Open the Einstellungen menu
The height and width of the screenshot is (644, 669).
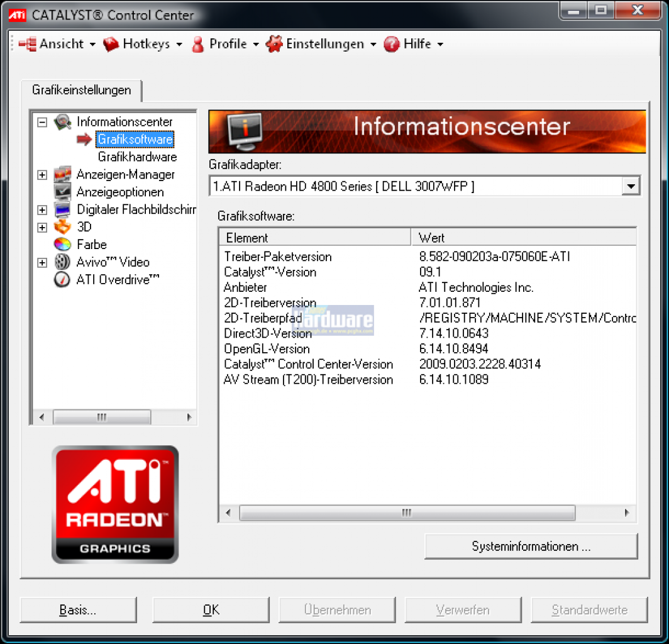[x=321, y=44]
